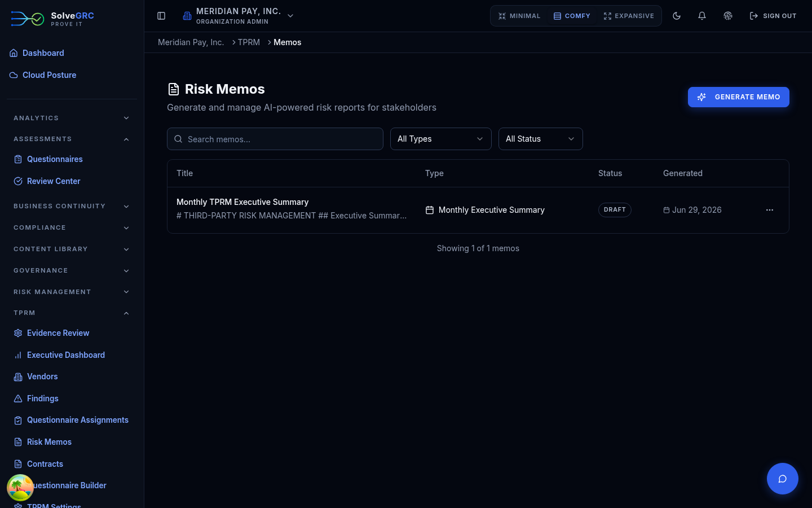Click the Contracts document icon

pos(18,464)
